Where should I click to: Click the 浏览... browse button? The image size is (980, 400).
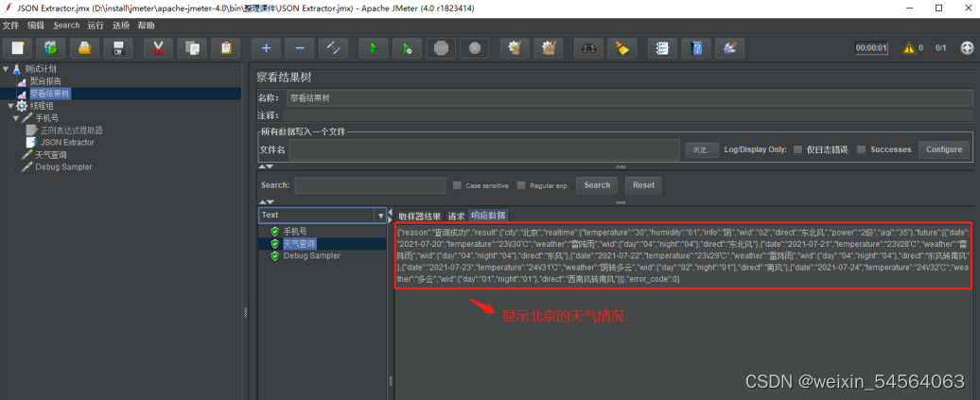[x=701, y=149]
